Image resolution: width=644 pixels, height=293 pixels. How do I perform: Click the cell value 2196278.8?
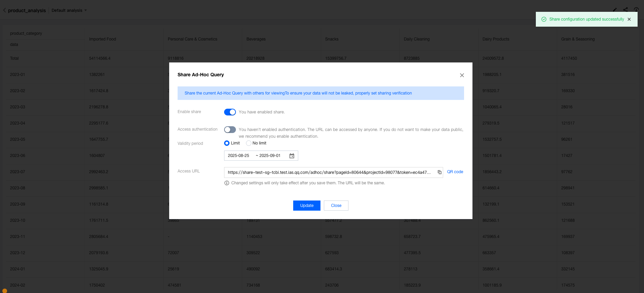click(99, 107)
